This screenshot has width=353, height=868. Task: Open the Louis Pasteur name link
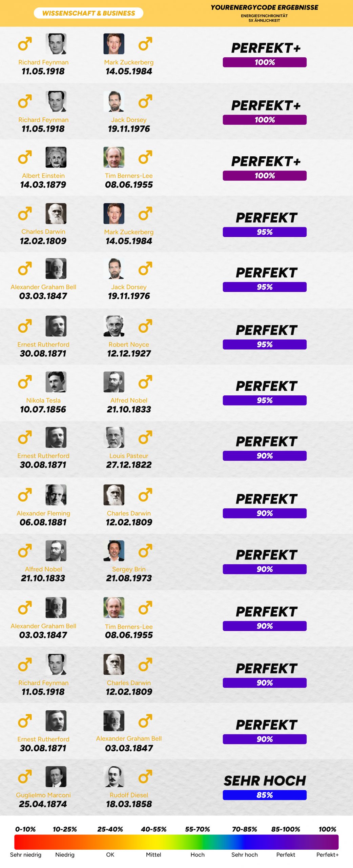point(129,456)
